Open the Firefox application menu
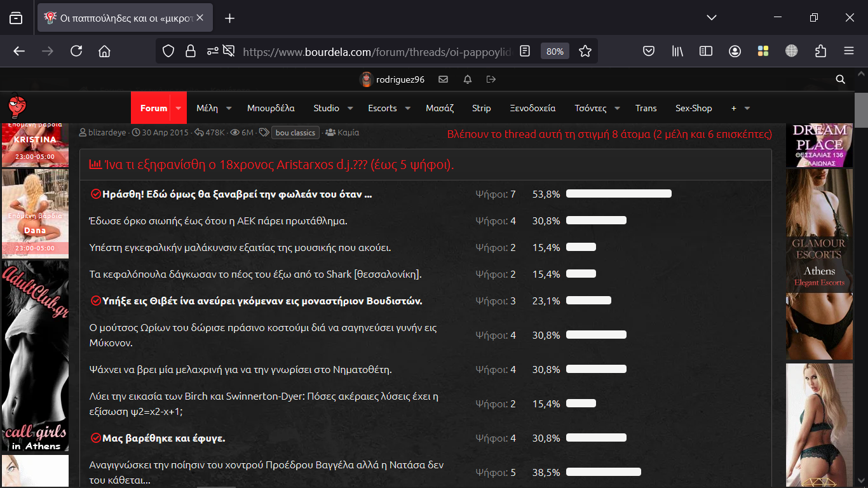The height and width of the screenshot is (488, 868). 849,51
